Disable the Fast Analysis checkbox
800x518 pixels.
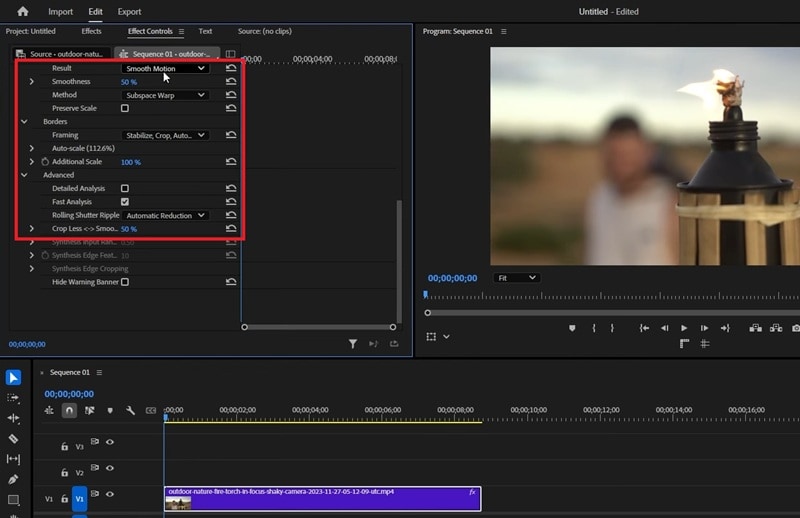(125, 202)
